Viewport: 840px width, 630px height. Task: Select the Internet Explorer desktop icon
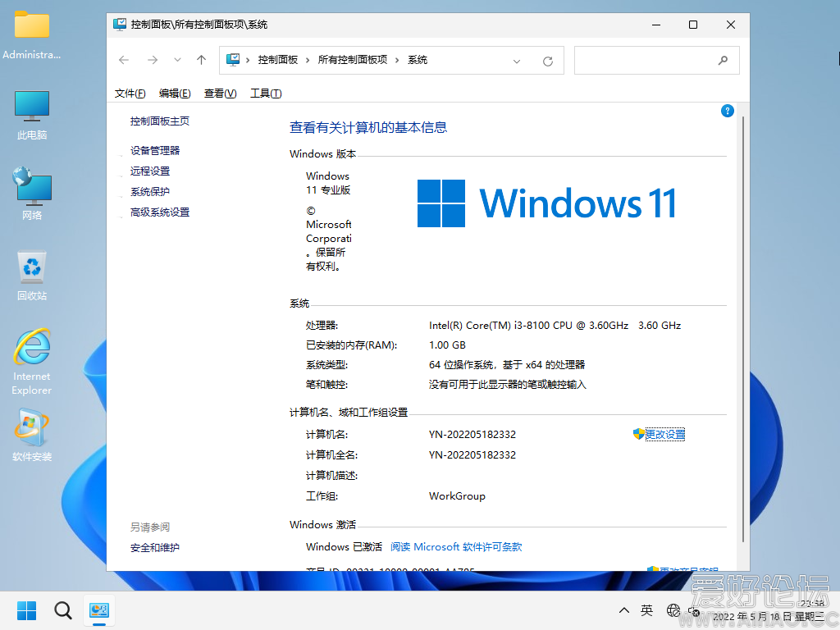coord(32,362)
